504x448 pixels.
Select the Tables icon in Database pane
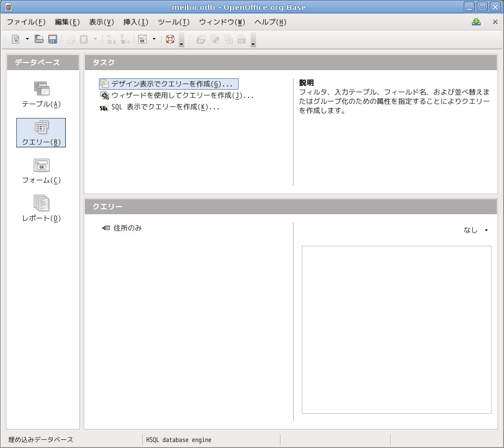point(41,94)
